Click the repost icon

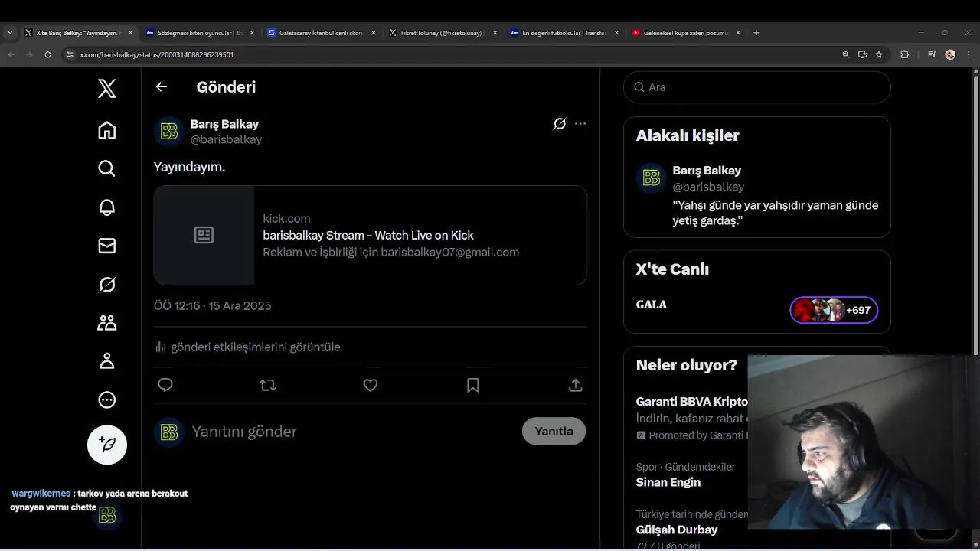click(x=268, y=385)
